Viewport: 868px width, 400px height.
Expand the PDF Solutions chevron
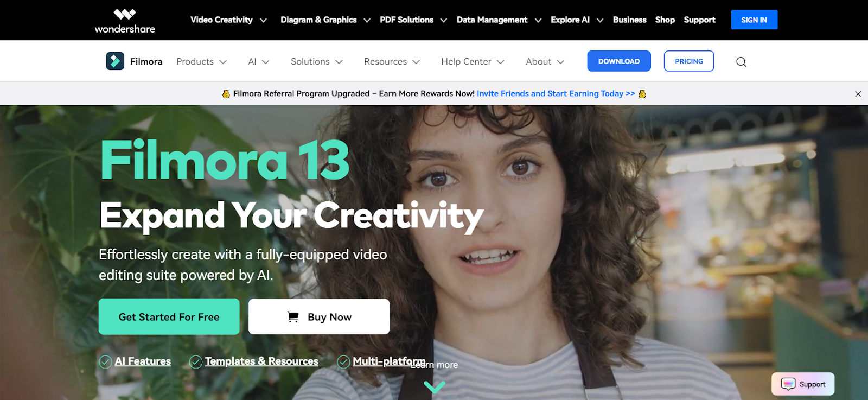[444, 20]
